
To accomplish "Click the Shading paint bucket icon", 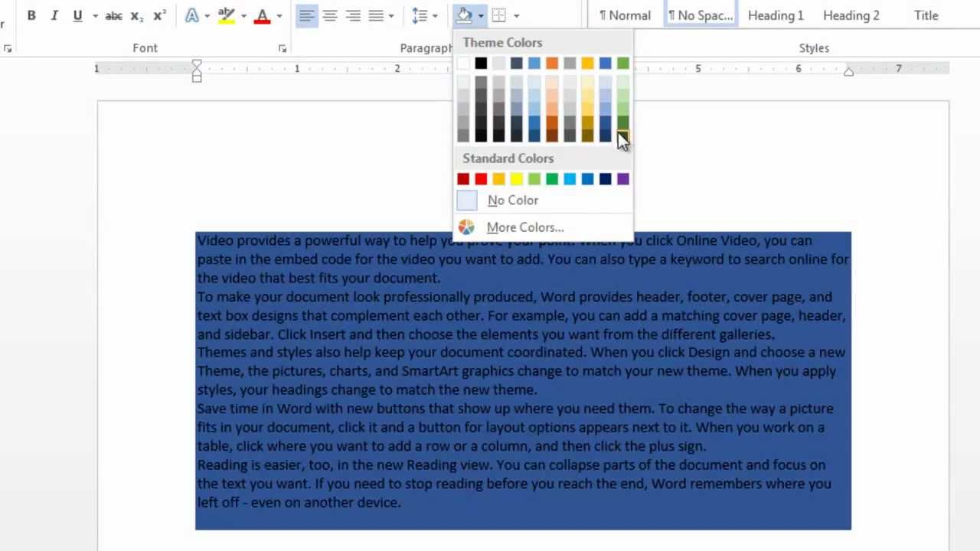I will click(464, 15).
